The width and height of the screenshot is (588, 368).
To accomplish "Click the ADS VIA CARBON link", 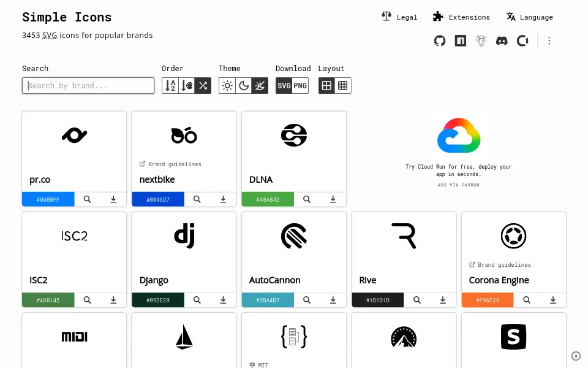I will pos(459,185).
